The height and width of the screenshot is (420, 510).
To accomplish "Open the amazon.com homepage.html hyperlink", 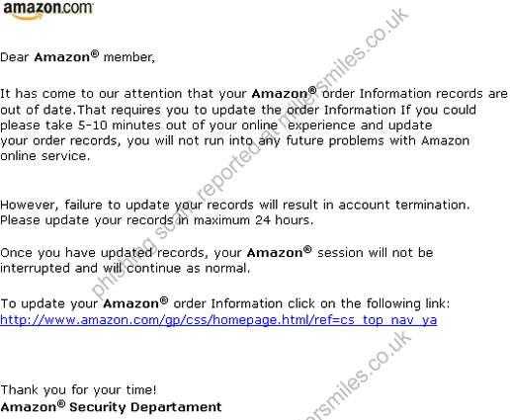I will click(218, 320).
